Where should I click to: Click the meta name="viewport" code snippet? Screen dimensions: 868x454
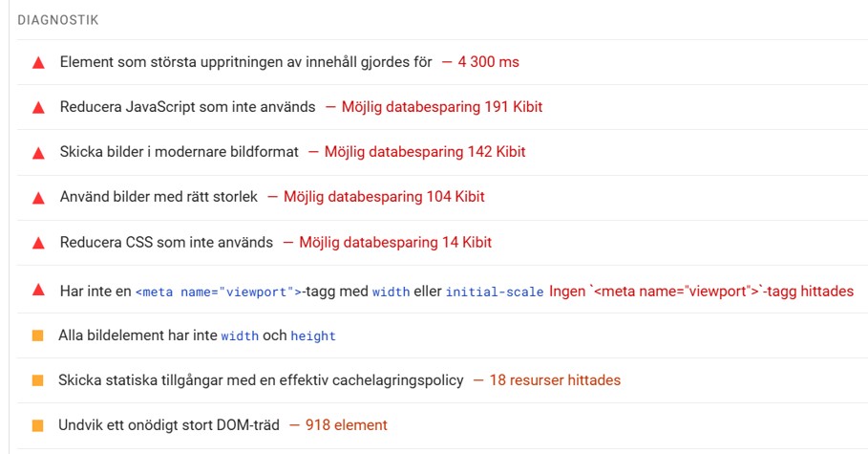click(x=221, y=292)
